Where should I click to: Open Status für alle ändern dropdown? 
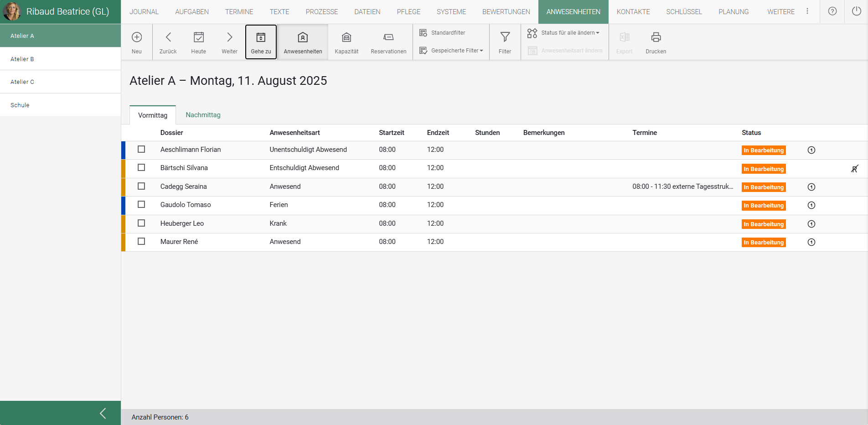[569, 33]
